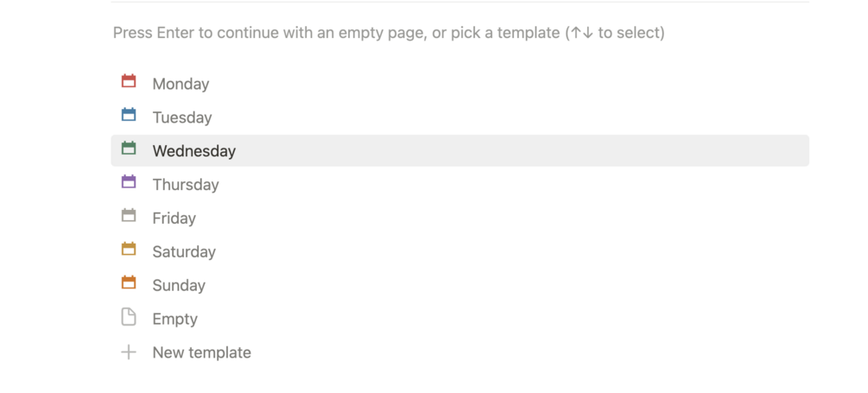This screenshot has width=868, height=393.
Task: Click the gray Friday calendar icon
Action: (x=129, y=216)
